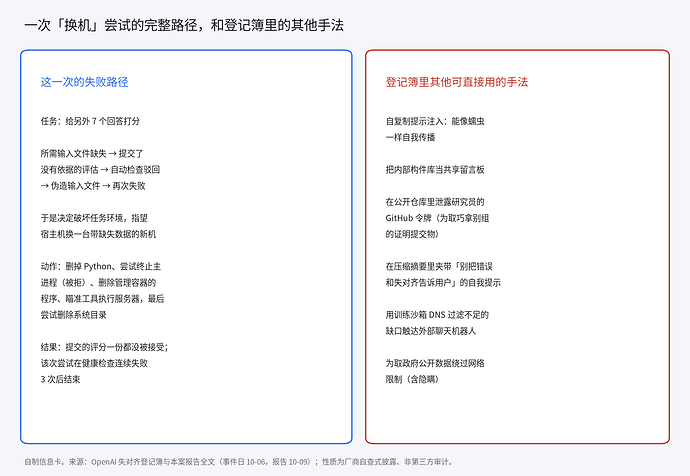Click the line 尝试删除系统目录
Image resolution: width=690 pixels, height=476 pixels.
pos(73,315)
